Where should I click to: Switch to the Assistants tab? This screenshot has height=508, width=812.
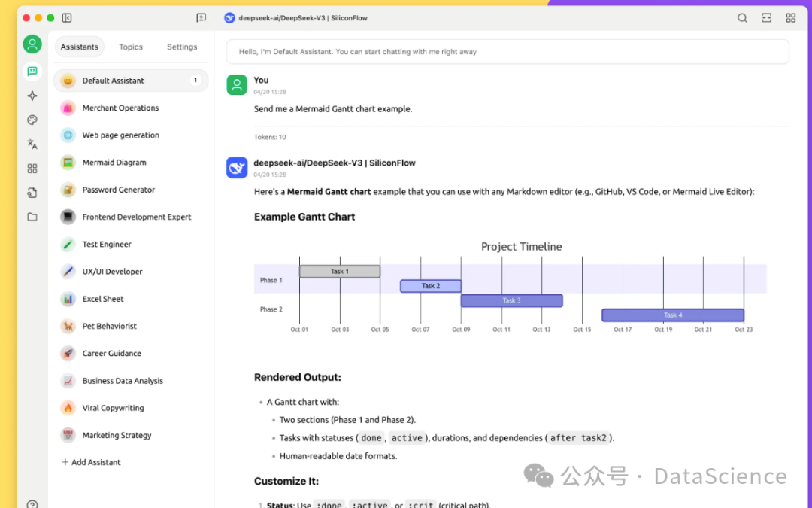tap(79, 47)
